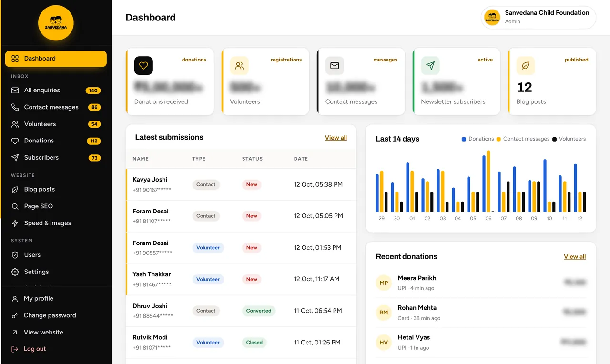
Task: Click the Log out link
Action: 29,349
